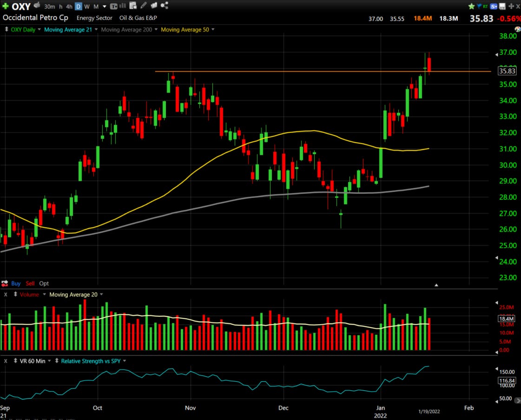Click the OXY Daily plot label

tap(23, 30)
